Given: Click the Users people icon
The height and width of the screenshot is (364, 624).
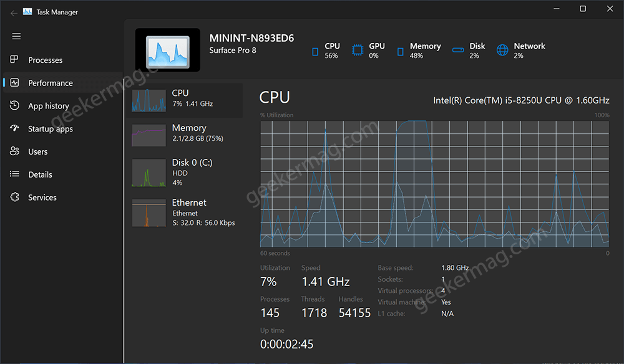Looking at the screenshot, I should tap(14, 151).
